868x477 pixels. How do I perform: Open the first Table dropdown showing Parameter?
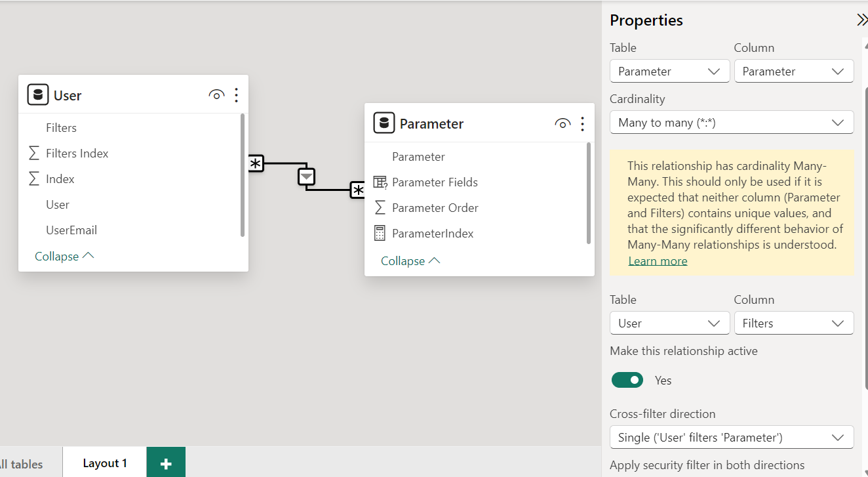point(670,71)
